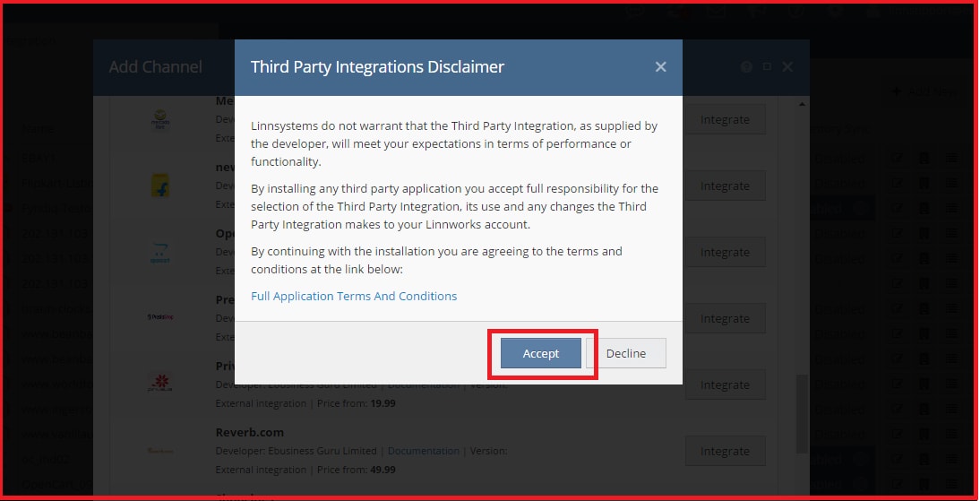
Task: Click Integrate button in the PrestaShop logo row
Action: coord(725,318)
